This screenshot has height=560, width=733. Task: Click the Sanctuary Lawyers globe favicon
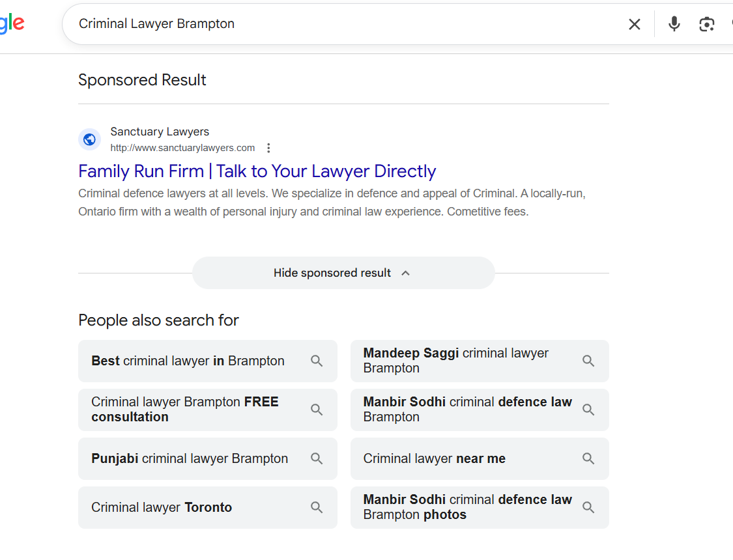click(89, 139)
